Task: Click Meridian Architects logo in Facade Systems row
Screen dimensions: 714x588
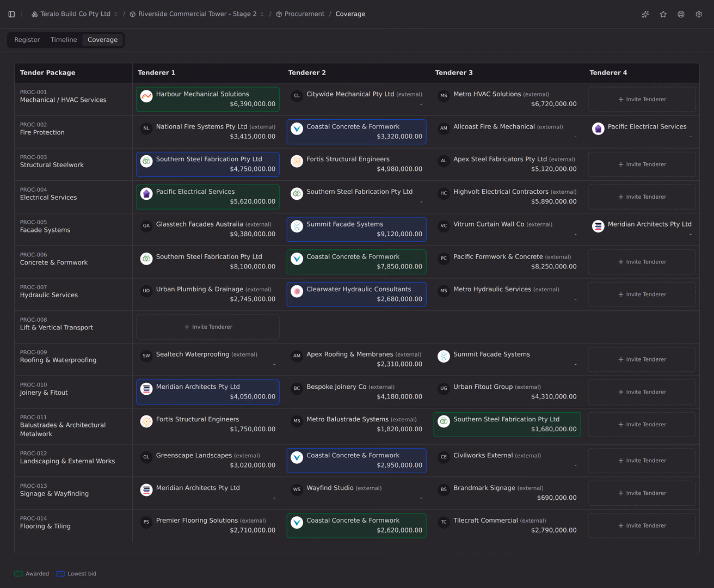Action: (x=598, y=226)
